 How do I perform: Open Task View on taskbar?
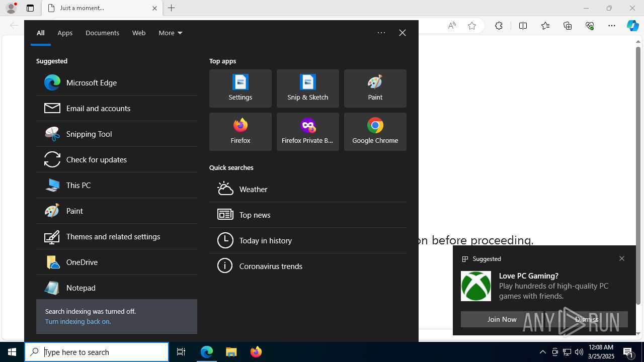pyautogui.click(x=181, y=352)
